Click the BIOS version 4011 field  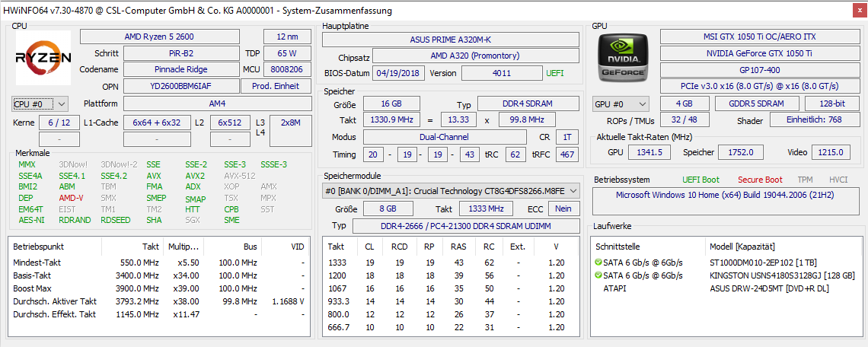tap(502, 73)
